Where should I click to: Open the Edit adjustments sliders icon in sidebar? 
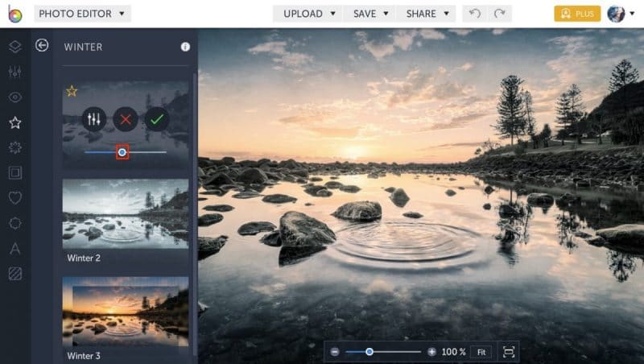click(x=14, y=72)
